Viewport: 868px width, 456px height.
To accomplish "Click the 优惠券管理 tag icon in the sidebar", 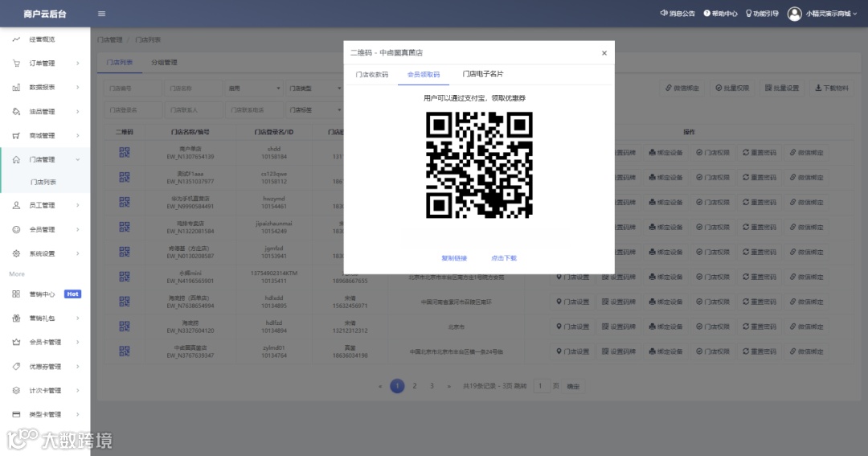I will pos(16,366).
